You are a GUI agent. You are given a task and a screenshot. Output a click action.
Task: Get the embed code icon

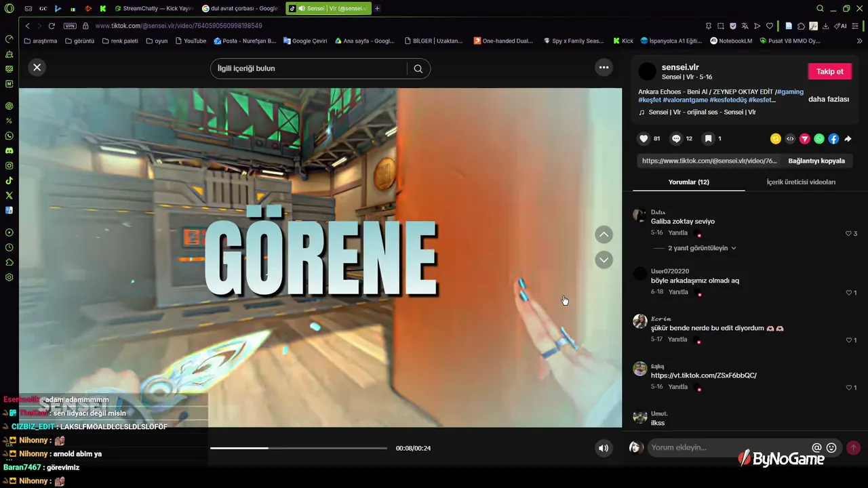[790, 139]
